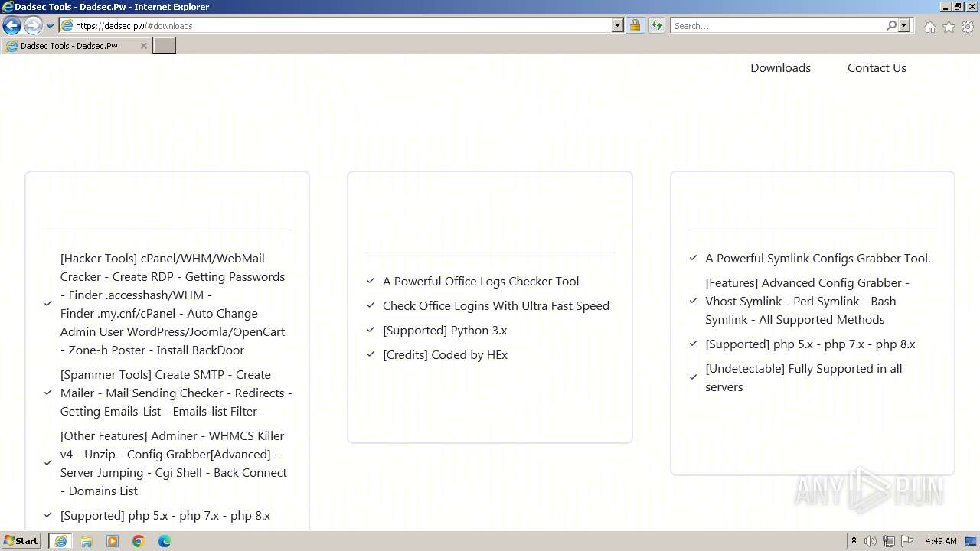Viewport: 980px width, 551px height.
Task: Expand the address bar autocomplete dropdown
Action: point(618,25)
